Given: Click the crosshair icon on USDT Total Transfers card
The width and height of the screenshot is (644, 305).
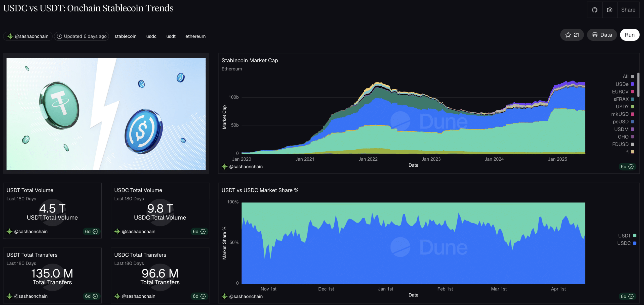Looking at the screenshot, I should (x=10, y=296).
